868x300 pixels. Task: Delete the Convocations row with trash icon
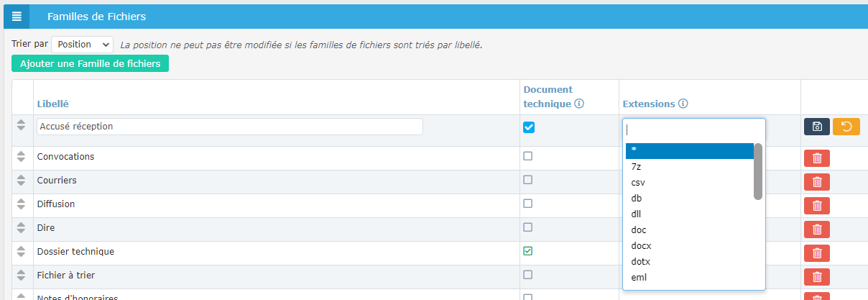817,158
